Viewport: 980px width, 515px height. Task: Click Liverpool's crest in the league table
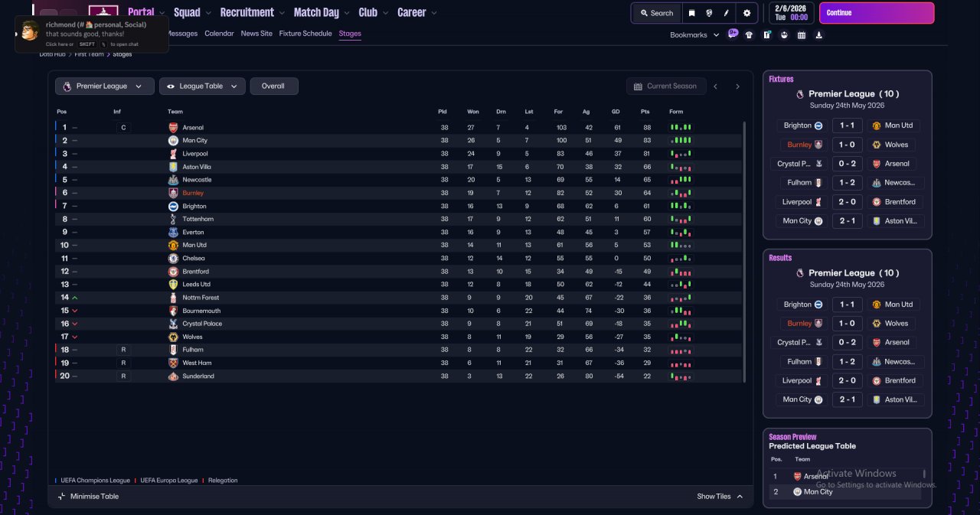pyautogui.click(x=173, y=154)
